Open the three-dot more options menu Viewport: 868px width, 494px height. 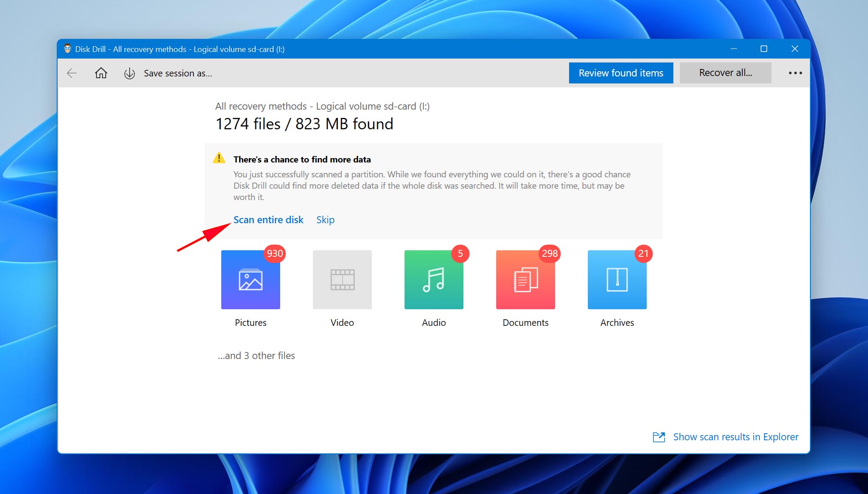point(795,73)
